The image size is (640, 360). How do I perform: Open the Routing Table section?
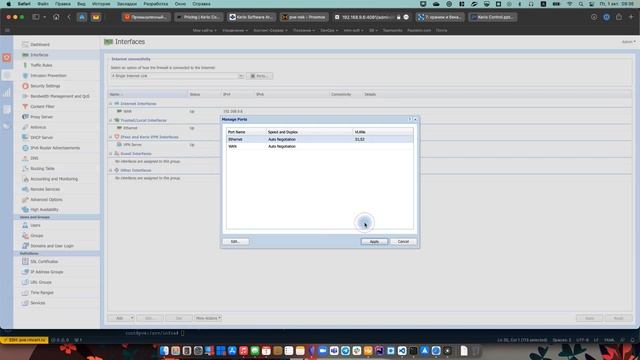pos(42,169)
